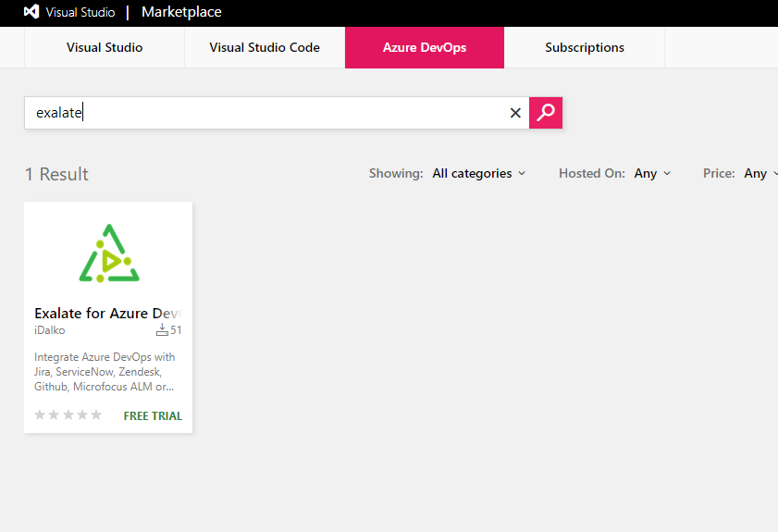Click the Visual Studio brand text
The width and height of the screenshot is (778, 532).
(x=80, y=12)
